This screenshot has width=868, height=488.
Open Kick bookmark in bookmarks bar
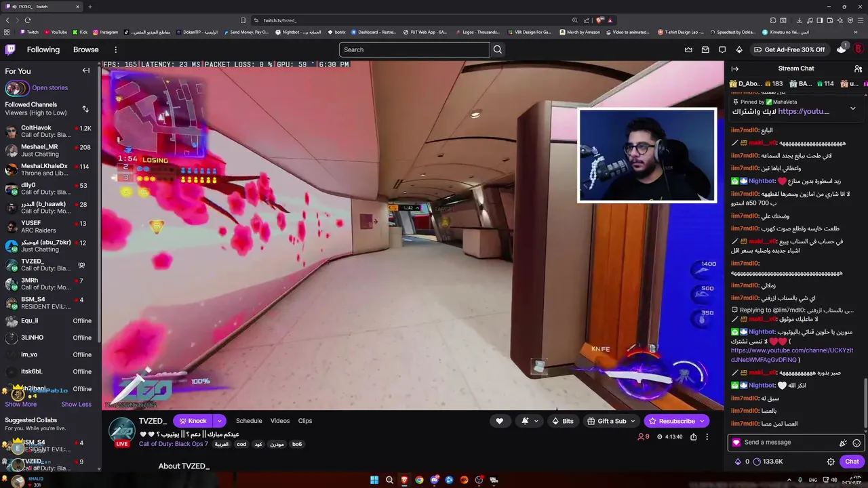click(80, 32)
